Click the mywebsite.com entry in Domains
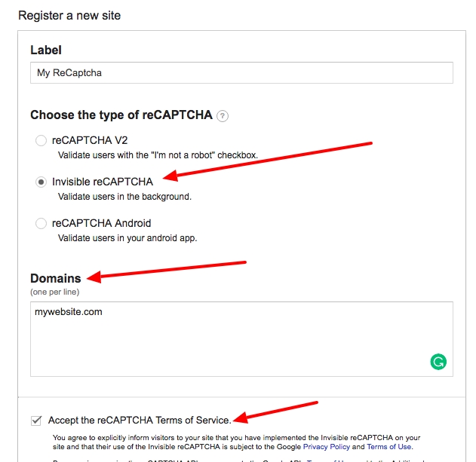Viewport: 476px width, 462px height. coord(69,311)
